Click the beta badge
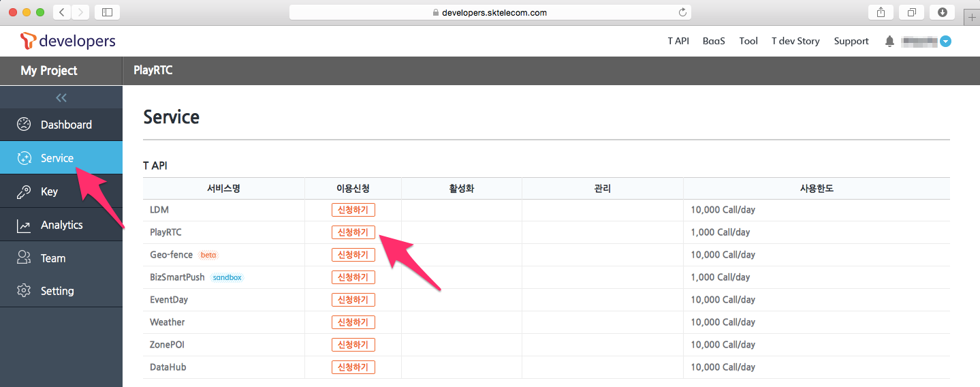 coord(208,255)
